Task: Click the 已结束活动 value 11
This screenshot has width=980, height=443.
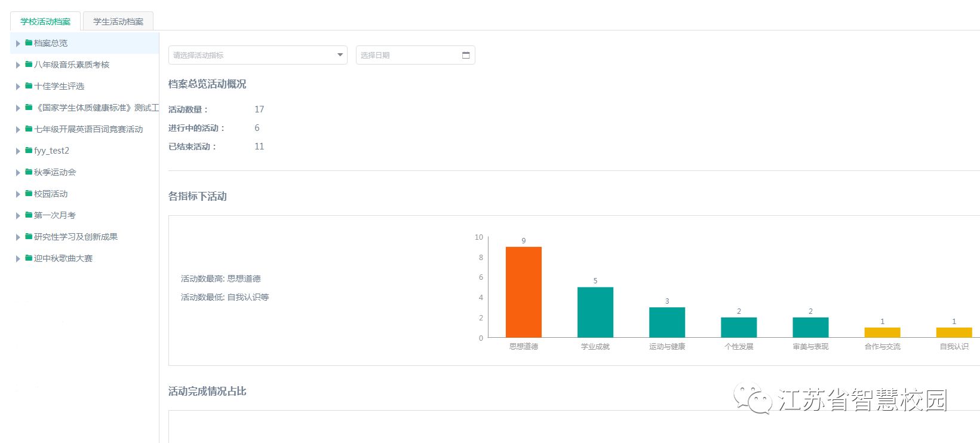Action: 259,146
